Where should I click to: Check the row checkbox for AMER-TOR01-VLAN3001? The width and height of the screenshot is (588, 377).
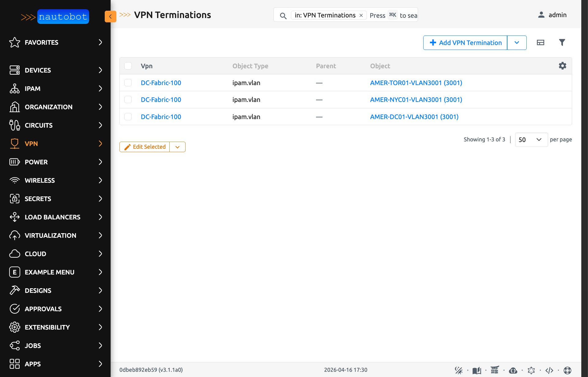pos(128,83)
